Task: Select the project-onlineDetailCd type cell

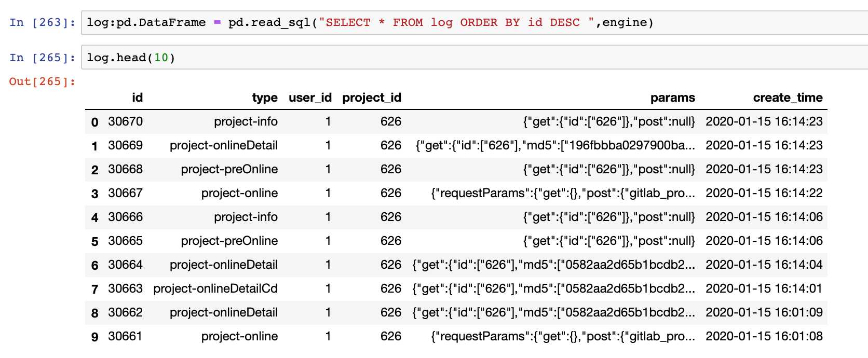Action: [x=215, y=288]
